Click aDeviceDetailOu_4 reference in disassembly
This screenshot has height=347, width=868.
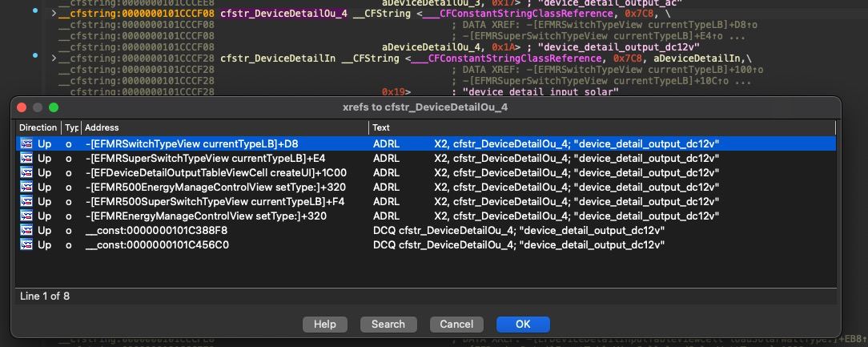click(x=429, y=47)
